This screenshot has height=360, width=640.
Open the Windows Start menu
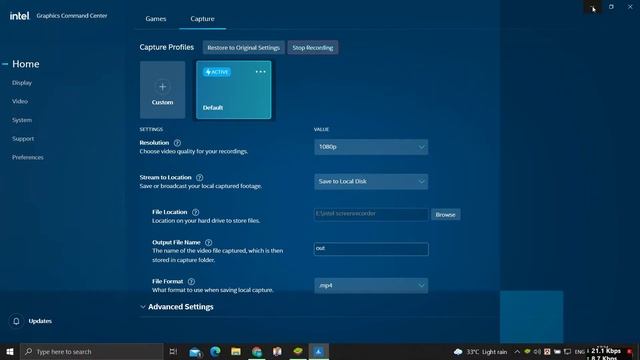(x=10, y=351)
